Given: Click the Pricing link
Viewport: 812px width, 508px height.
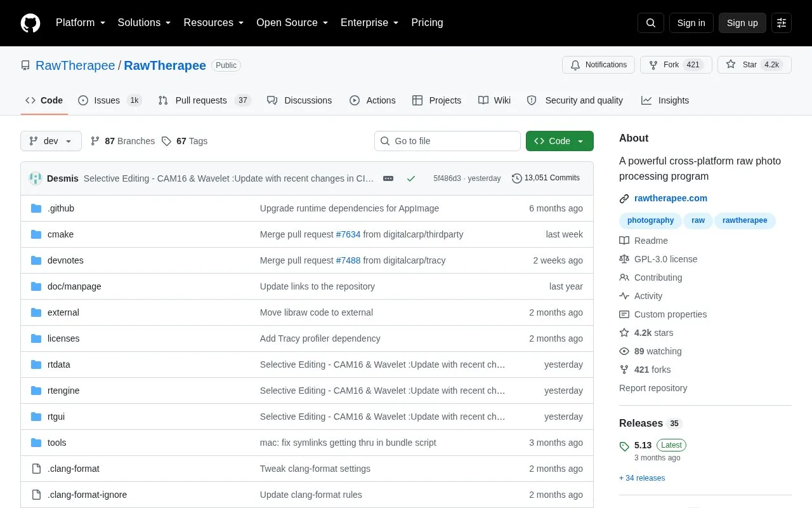Looking at the screenshot, I should pos(427,23).
